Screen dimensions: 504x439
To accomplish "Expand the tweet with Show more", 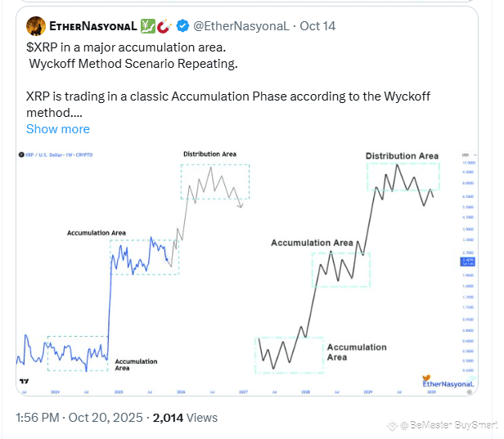I will (x=58, y=129).
